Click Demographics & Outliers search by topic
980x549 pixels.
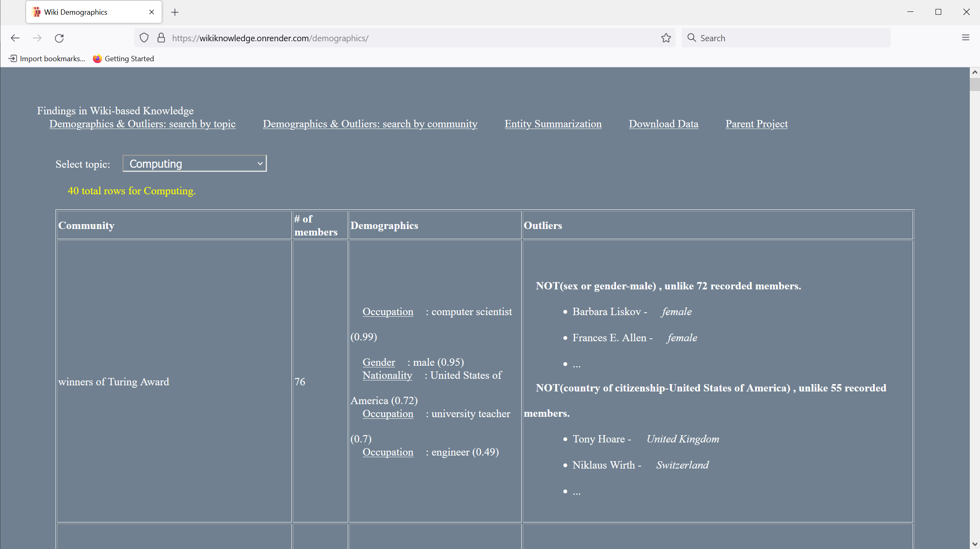142,124
